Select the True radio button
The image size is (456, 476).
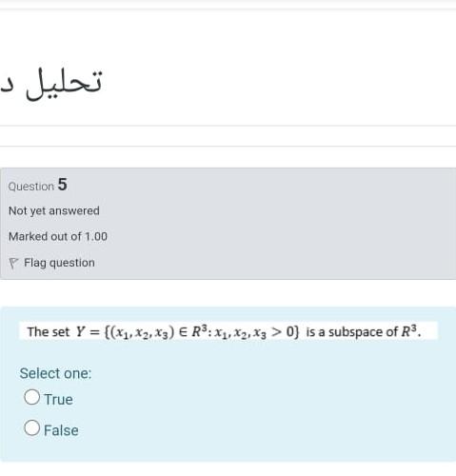pos(31,397)
